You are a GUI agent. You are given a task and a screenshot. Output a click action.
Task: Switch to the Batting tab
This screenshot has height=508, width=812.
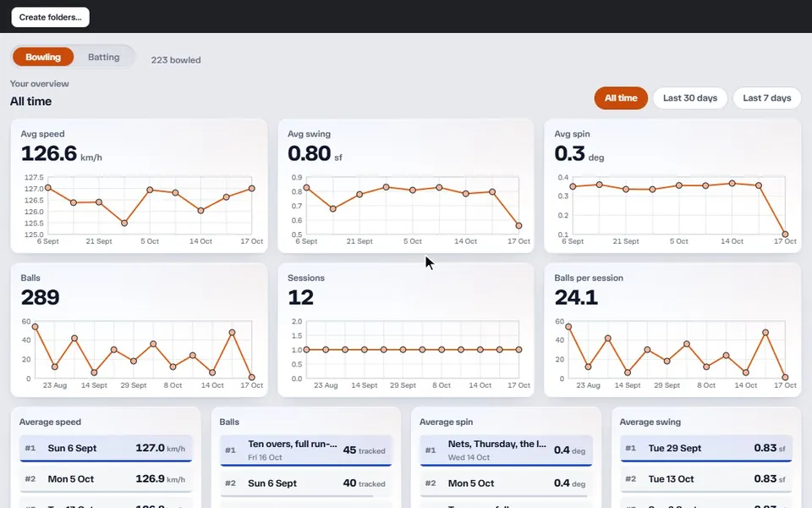(103, 57)
